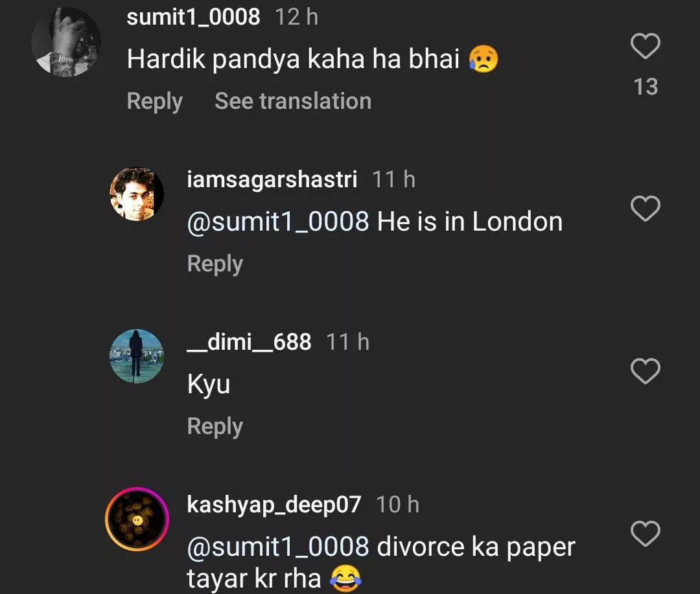Tap the 12 h timestamp on first comment
The height and width of the screenshot is (594, 700).
pyautogui.click(x=296, y=17)
